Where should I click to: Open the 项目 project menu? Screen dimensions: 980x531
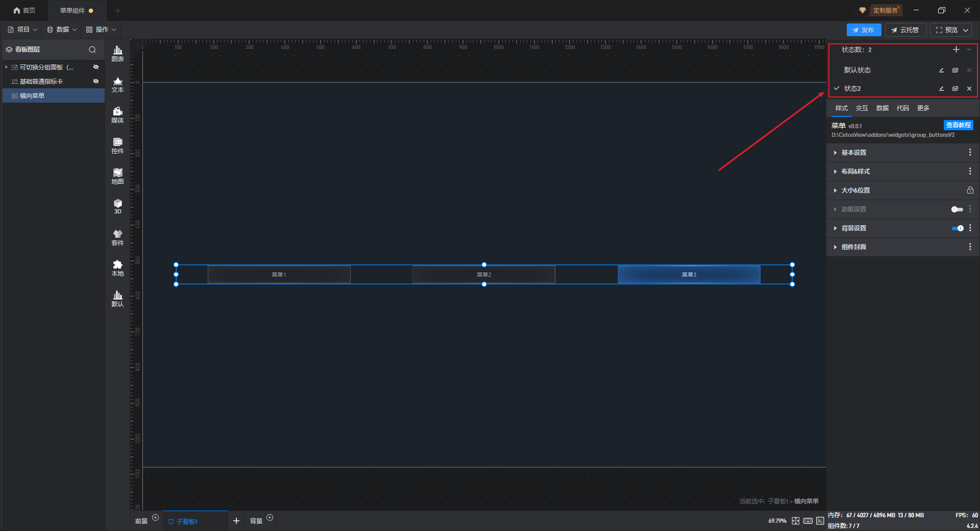pos(22,30)
